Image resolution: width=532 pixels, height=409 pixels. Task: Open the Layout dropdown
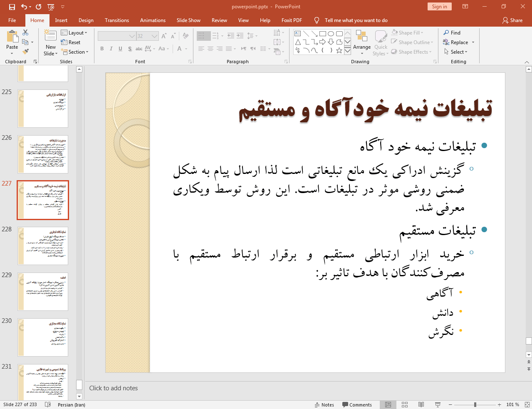pos(74,32)
